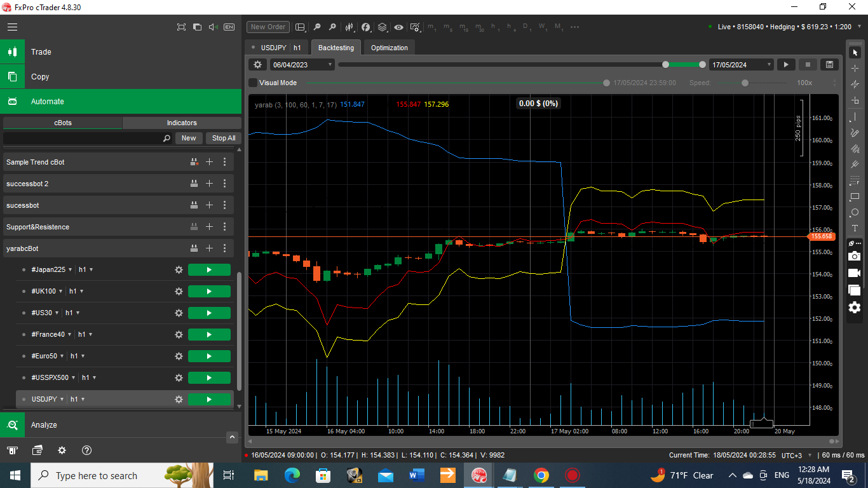Screen dimensions: 868x488
Task: Switch to the Optimization tab
Action: 390,48
